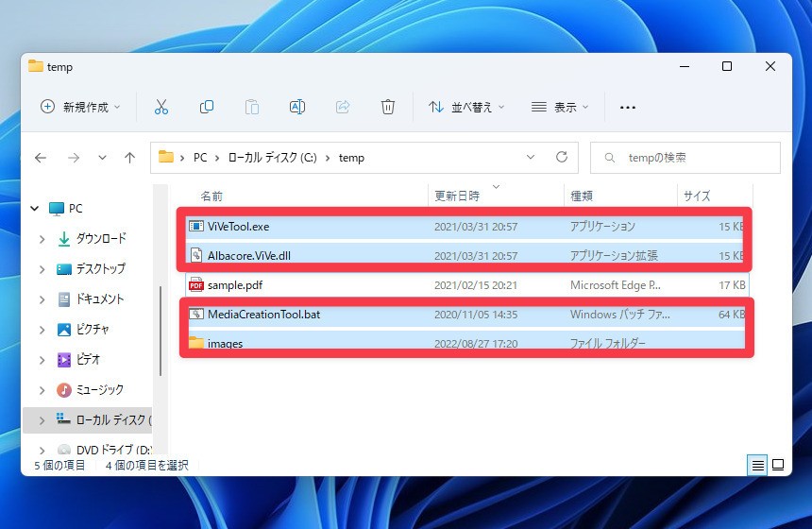The image size is (812, 529).
Task: Click the Rename icon in toolbar
Action: [x=297, y=108]
